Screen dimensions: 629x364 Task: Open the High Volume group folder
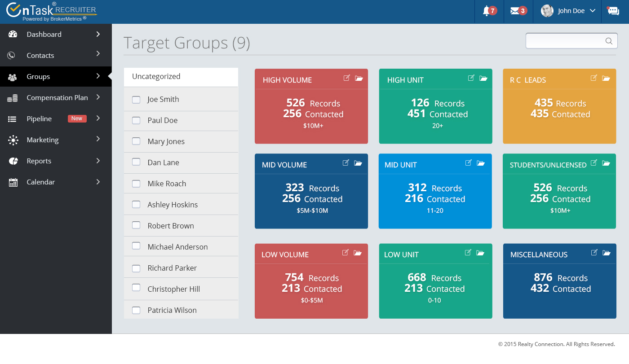(x=359, y=78)
